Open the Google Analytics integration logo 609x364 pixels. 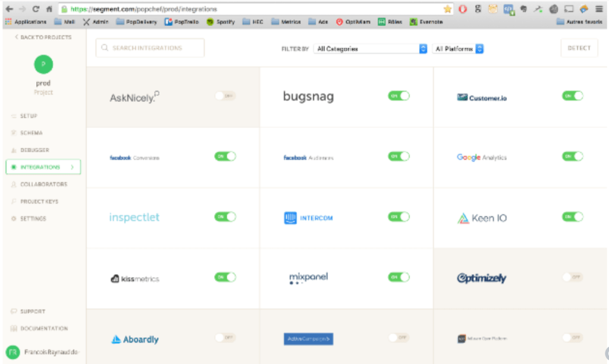click(x=482, y=158)
